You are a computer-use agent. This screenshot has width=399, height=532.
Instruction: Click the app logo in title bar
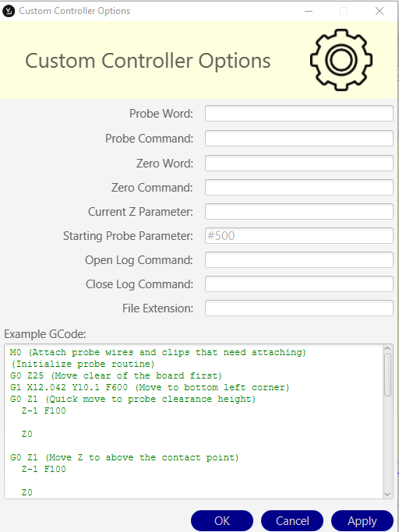pyautogui.click(x=9, y=11)
